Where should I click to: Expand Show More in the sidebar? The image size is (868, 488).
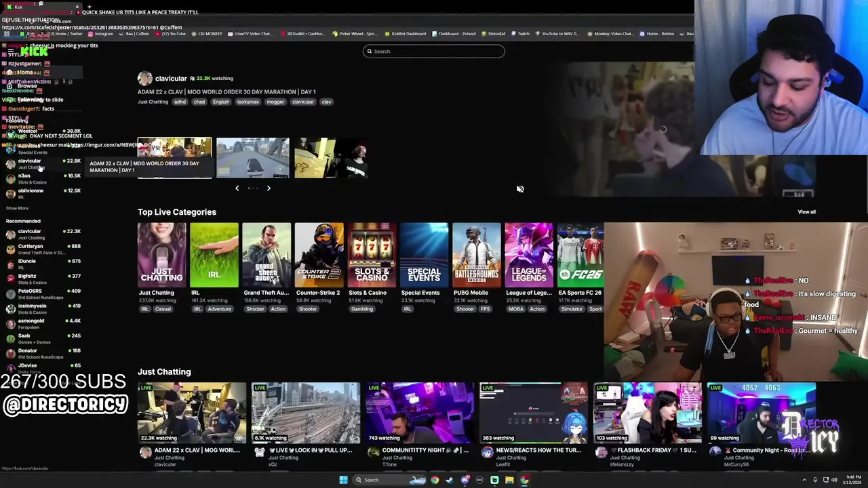[x=17, y=208]
